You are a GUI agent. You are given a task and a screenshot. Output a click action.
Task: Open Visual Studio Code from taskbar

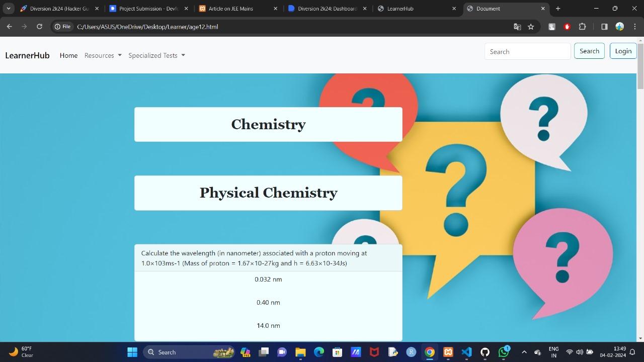coord(466,352)
